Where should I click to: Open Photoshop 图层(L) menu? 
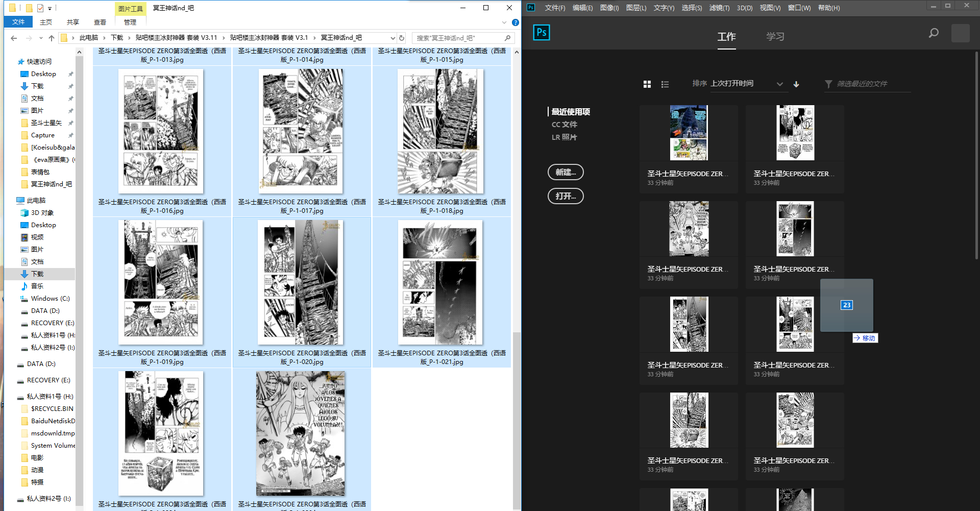point(636,8)
